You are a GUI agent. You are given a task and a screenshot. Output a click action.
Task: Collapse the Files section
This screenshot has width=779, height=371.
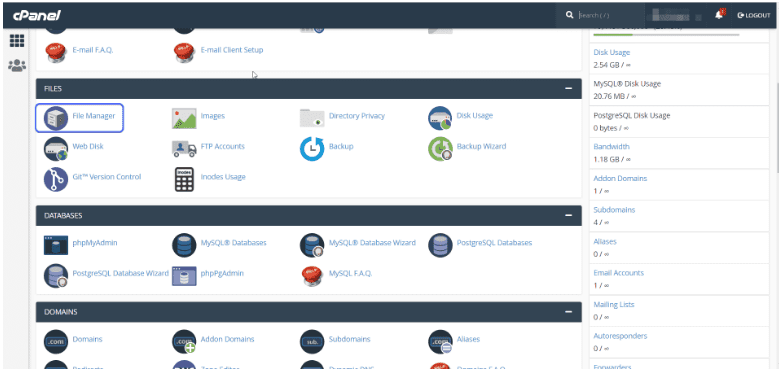tap(568, 88)
